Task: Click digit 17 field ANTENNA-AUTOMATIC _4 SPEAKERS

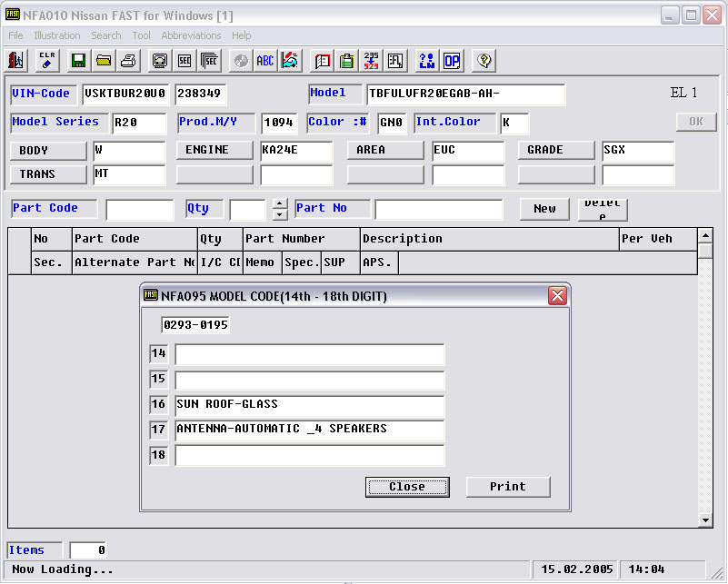Action: coord(310,430)
